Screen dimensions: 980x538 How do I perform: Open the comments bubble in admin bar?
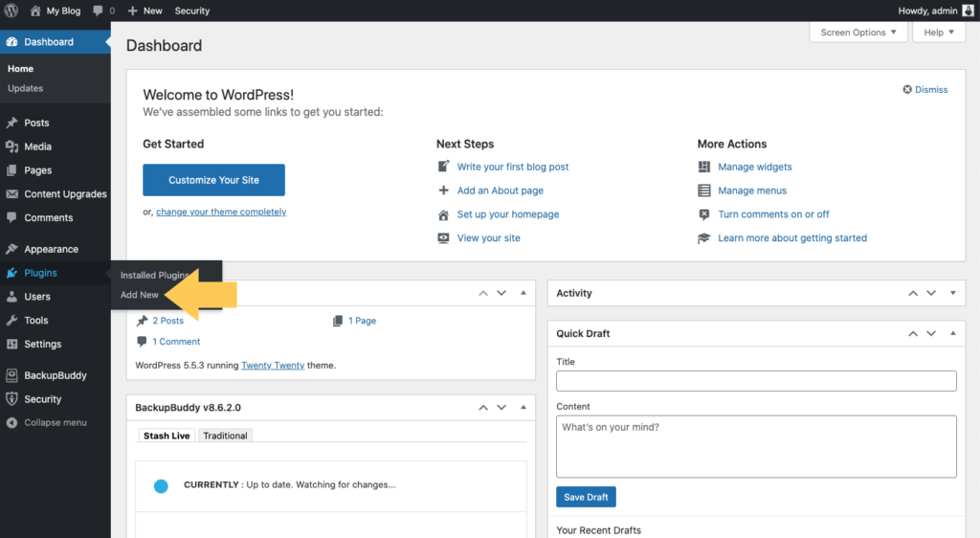point(98,11)
